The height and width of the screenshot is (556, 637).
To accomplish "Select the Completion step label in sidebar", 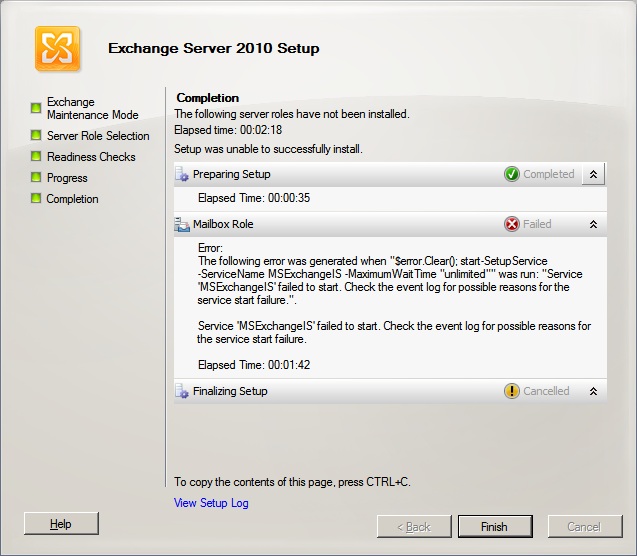I will tap(72, 199).
